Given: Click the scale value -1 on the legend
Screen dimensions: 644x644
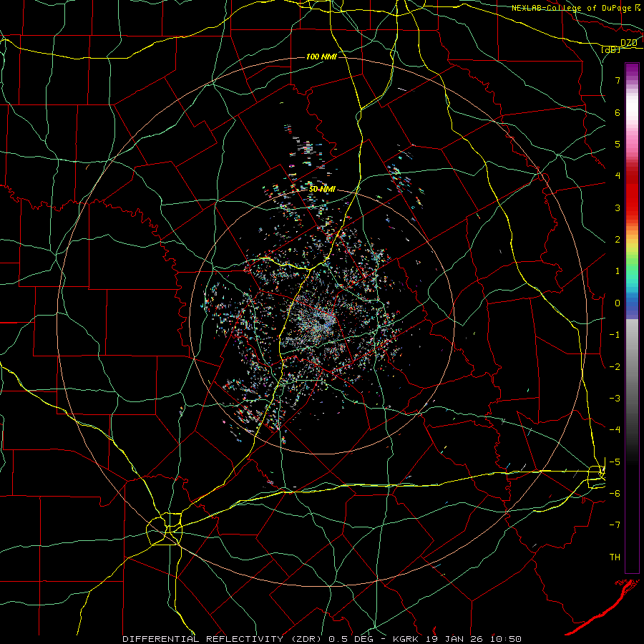Looking at the screenshot, I should coord(615,335).
